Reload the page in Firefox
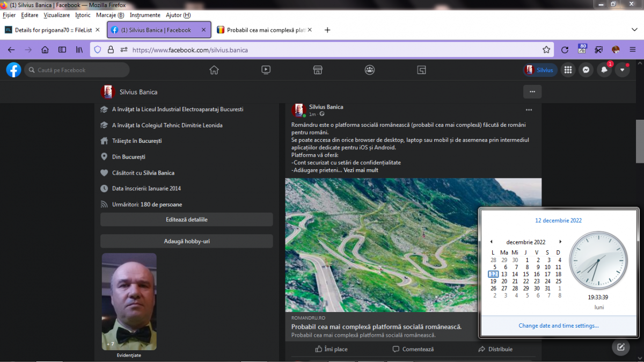 click(565, 49)
